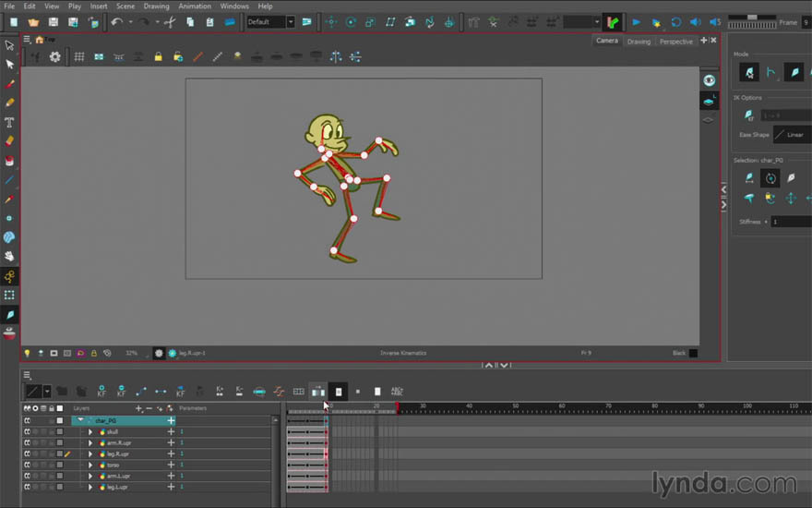Image resolution: width=812 pixels, height=508 pixels.
Task: Toggle visibility of the torso layer
Action: coord(27,465)
